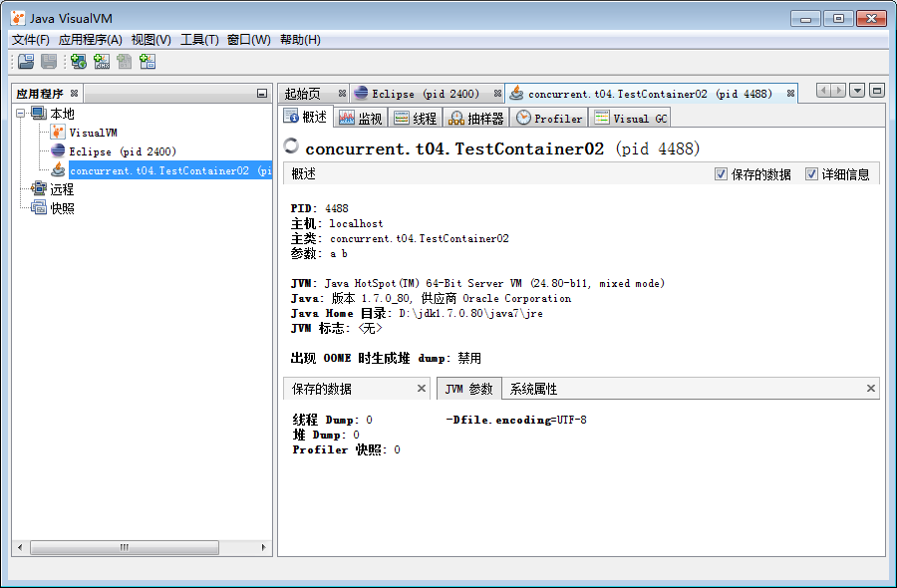Image resolution: width=897 pixels, height=588 pixels.
Task: Close the 保存的数据 section
Action: point(422,389)
